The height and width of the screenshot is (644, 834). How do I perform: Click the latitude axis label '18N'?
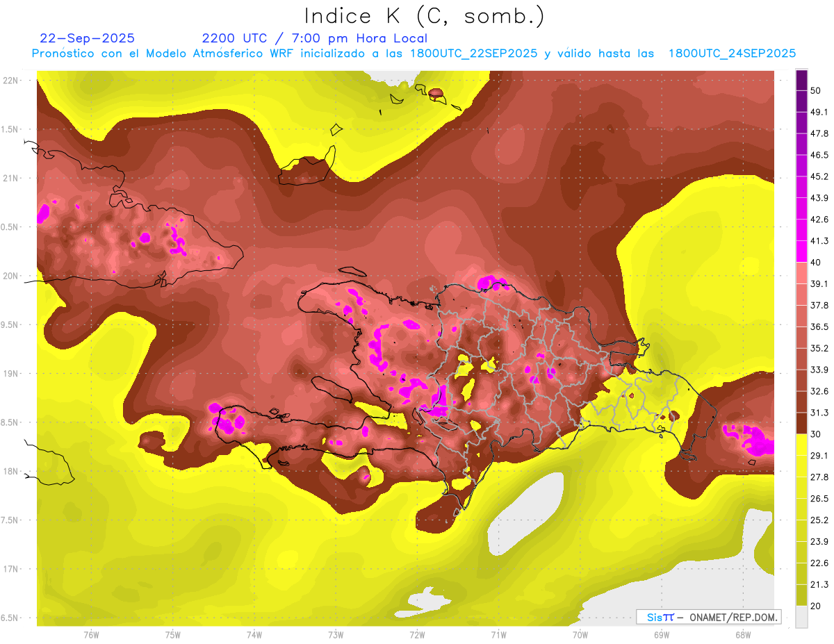(x=10, y=472)
